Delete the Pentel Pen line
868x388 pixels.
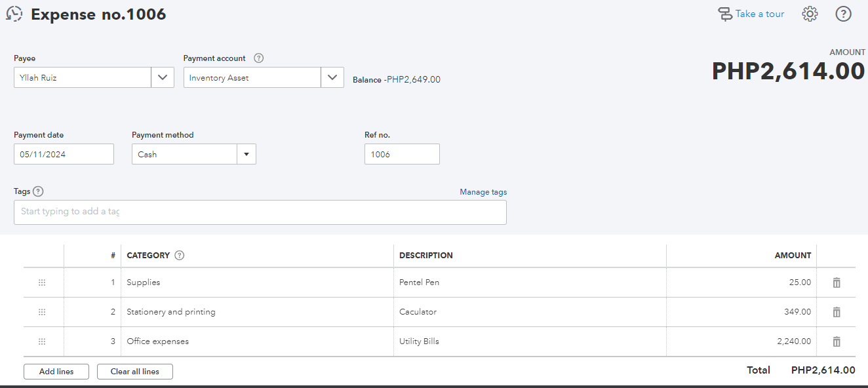pos(837,282)
